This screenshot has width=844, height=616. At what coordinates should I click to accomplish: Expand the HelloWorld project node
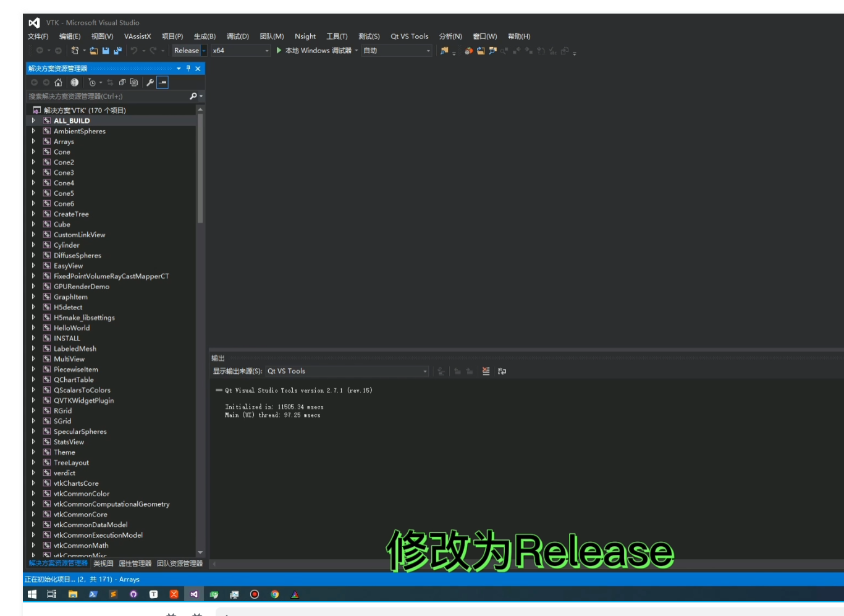33,328
